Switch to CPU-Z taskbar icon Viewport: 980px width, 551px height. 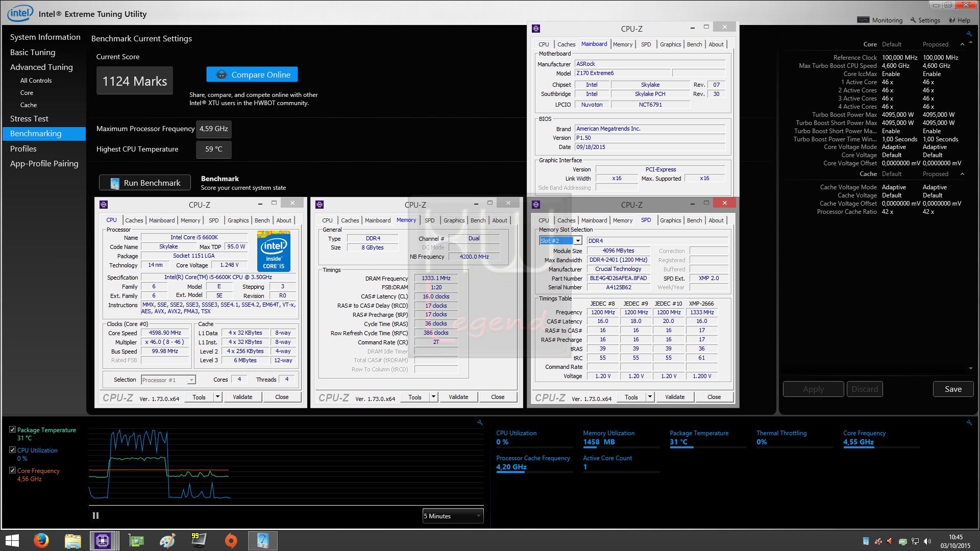pyautogui.click(x=103, y=541)
